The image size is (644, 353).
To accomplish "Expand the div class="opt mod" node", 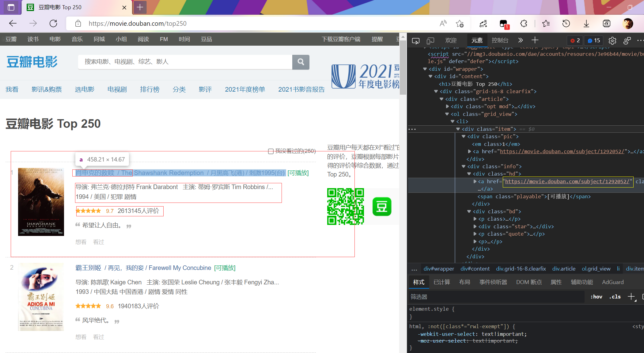I will click(x=447, y=106).
